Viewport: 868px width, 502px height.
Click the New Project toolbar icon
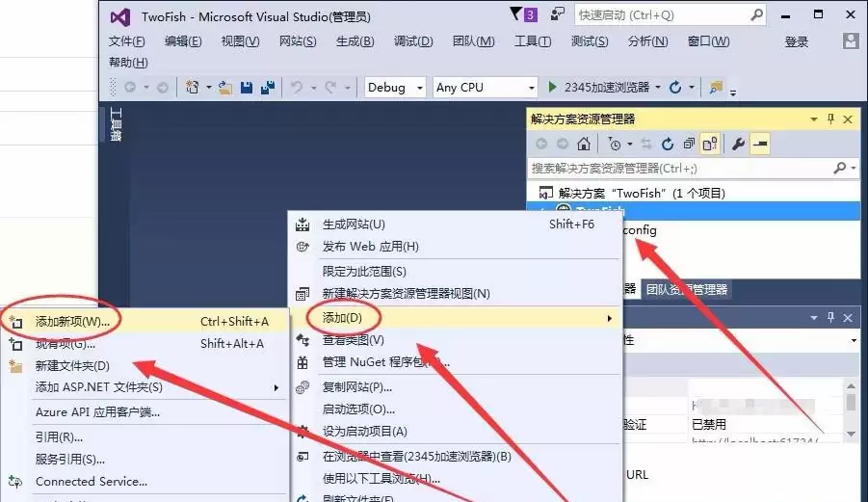(x=192, y=87)
